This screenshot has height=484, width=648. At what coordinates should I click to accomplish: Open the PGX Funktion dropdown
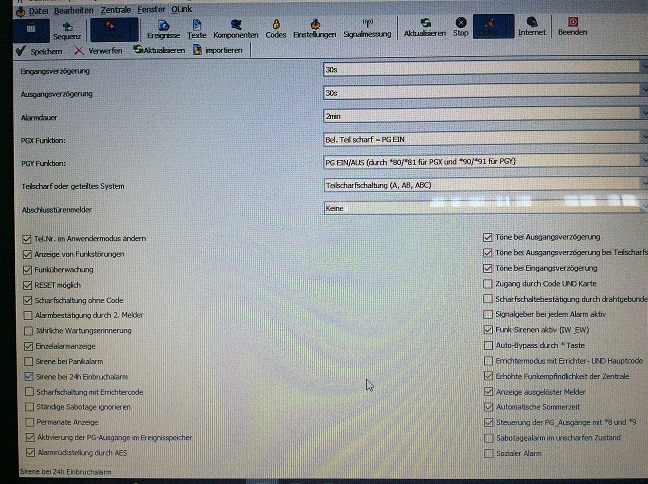pos(641,138)
